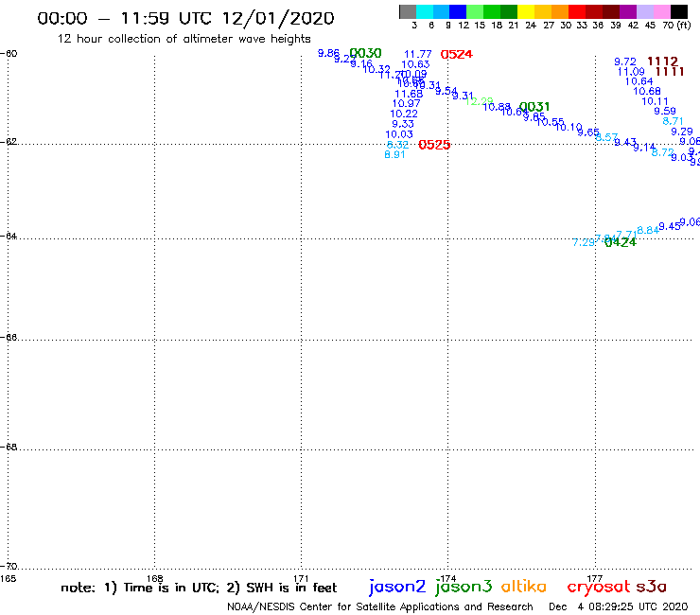Click the green 0424 time stamp
Image resolution: width=700 pixels, height=615 pixels.
point(621,242)
